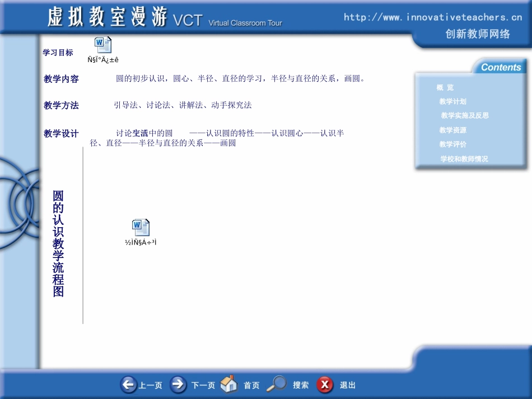This screenshot has width=532, height=399.
Task: Open the 教学计划 contents entry
Action: click(x=452, y=101)
